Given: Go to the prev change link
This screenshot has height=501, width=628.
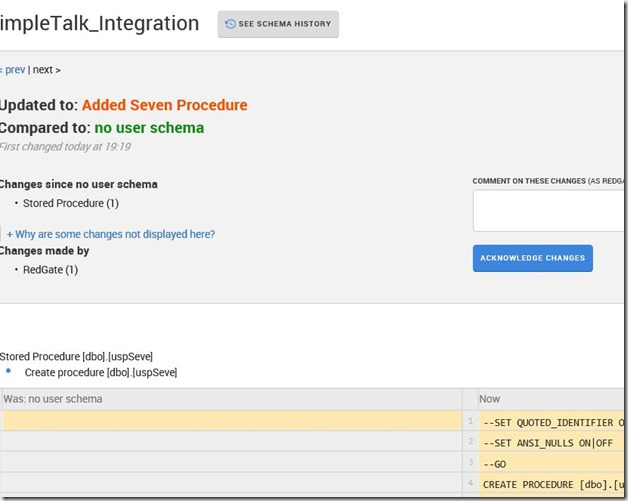Looking at the screenshot, I should [14, 70].
